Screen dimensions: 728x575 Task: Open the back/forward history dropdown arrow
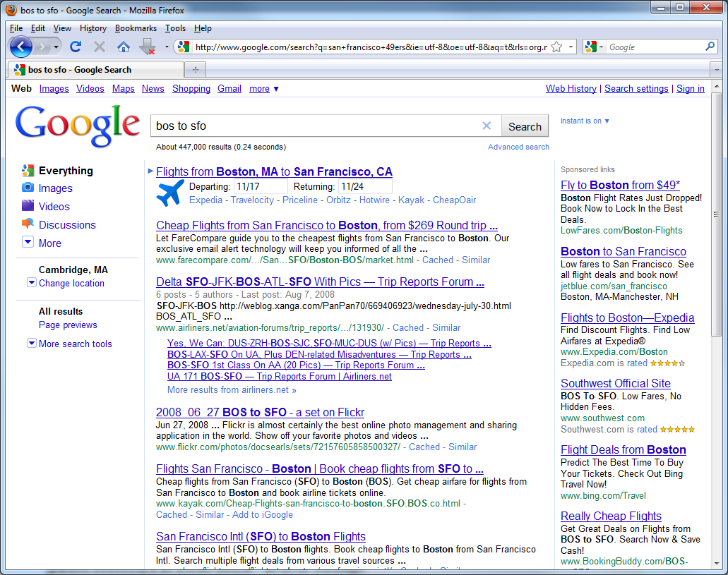pyautogui.click(x=56, y=47)
